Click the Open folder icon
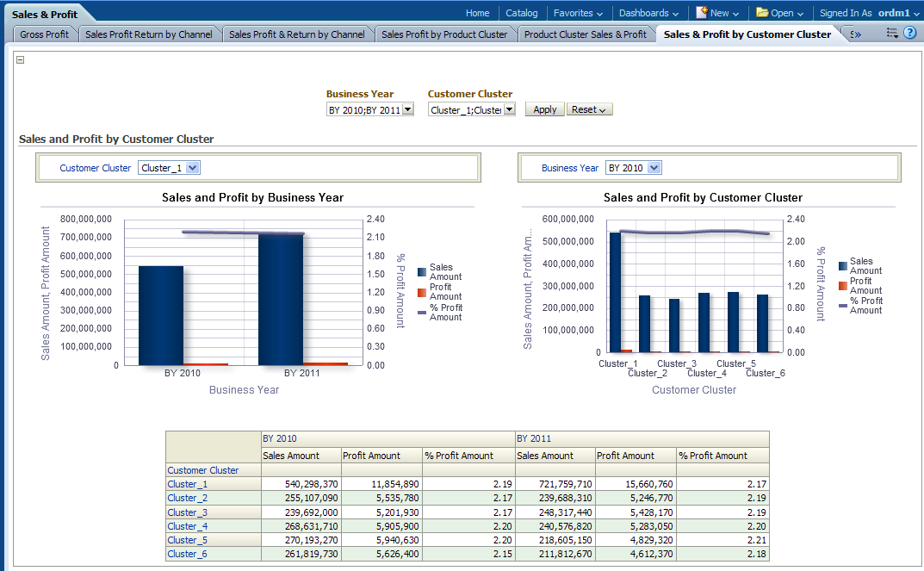Screen dimensions: 924x571 tap(762, 13)
